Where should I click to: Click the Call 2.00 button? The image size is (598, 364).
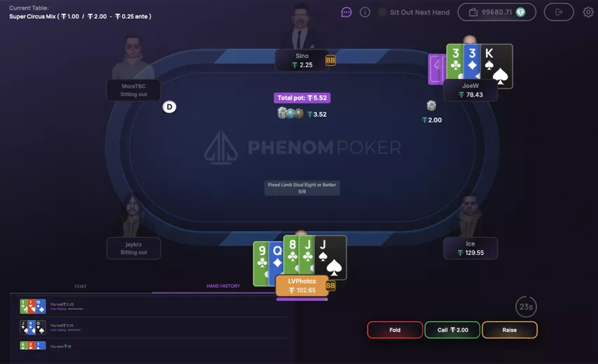(452, 330)
